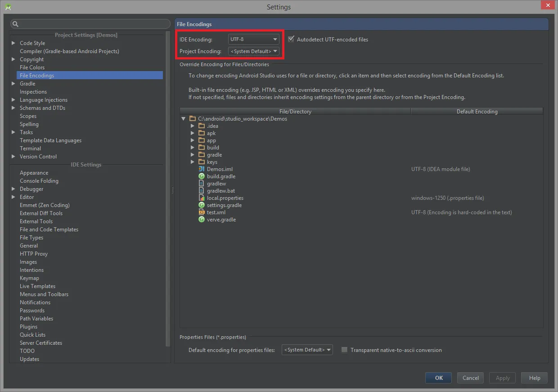Select the test.xml row text
The height and width of the screenshot is (392, 558).
click(x=216, y=212)
